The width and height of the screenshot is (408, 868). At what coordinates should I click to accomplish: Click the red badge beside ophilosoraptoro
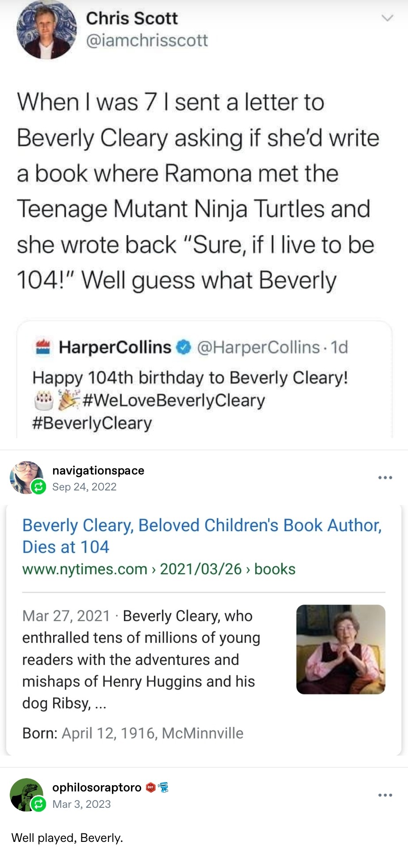(x=150, y=788)
